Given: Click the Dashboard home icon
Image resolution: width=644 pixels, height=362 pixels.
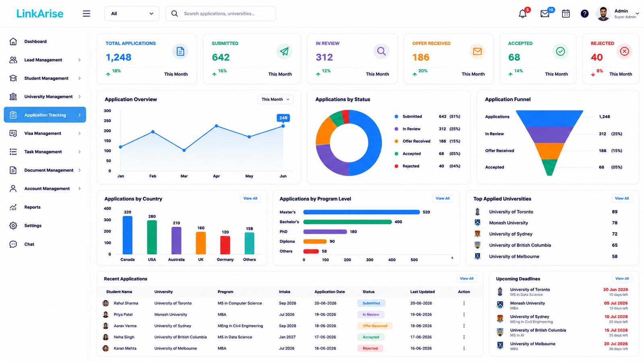Looking at the screenshot, I should pyautogui.click(x=13, y=41).
